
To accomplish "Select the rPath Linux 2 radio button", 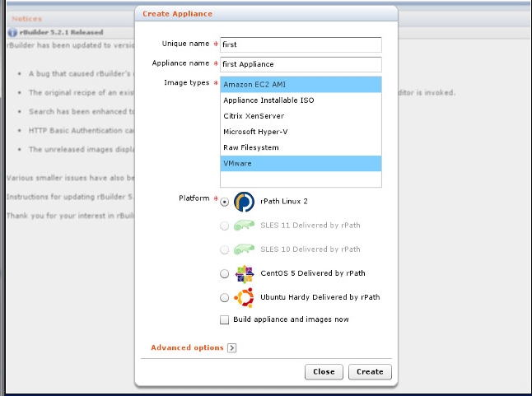I will click(x=224, y=202).
